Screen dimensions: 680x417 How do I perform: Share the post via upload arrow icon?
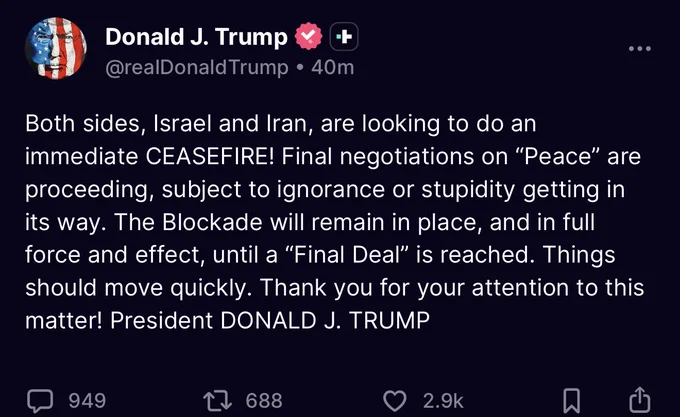tap(640, 400)
